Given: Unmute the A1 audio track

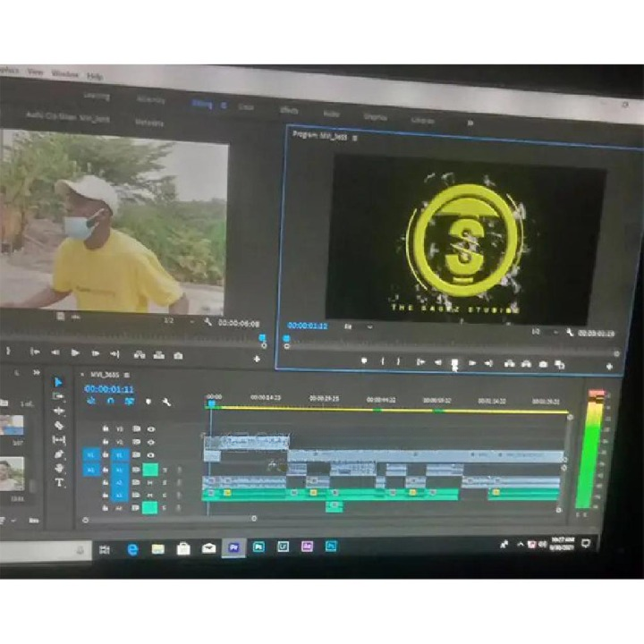Looking at the screenshot, I should point(150,469).
